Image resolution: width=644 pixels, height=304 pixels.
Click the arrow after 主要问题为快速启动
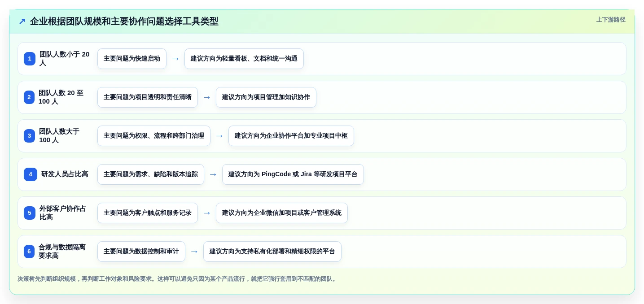(x=175, y=59)
